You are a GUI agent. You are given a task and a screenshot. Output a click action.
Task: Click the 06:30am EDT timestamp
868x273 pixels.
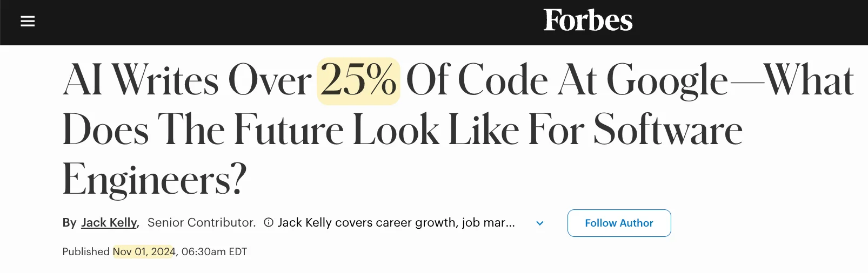[x=214, y=251]
